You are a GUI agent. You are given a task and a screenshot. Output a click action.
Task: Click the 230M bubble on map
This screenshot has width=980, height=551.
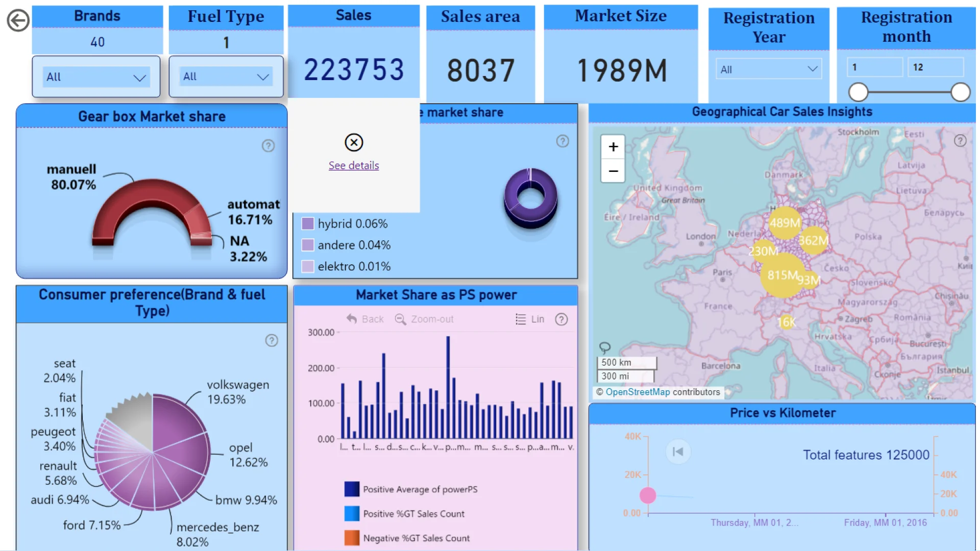763,251
